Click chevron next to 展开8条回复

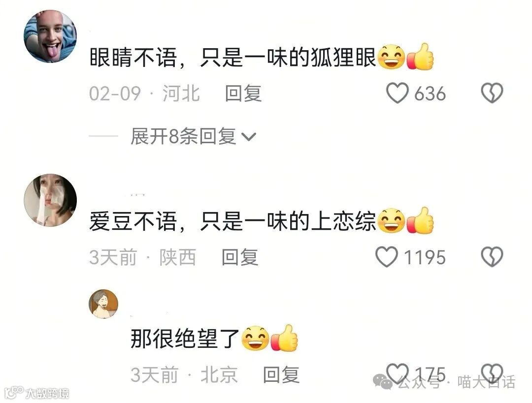[248, 137]
